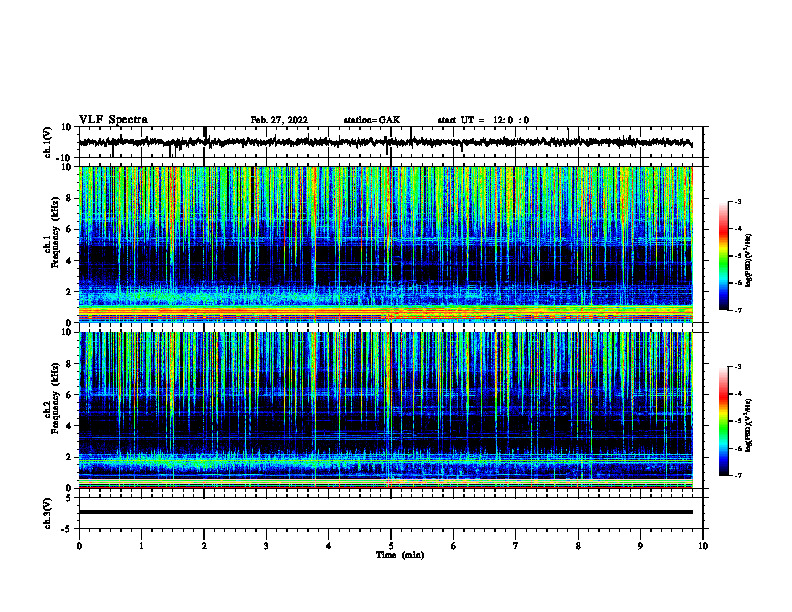Select the date text "Feb. 27, 2022"
Viewport: 792px width, 612px height.
(279, 120)
